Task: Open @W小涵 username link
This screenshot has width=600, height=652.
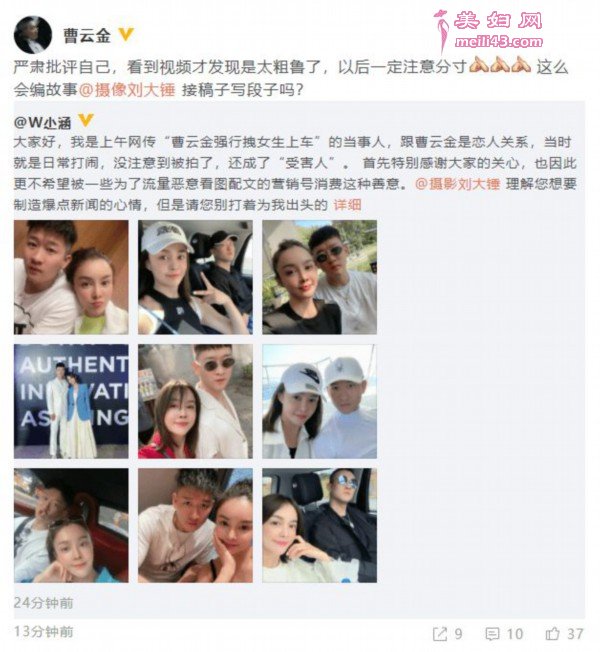Action: coord(43,122)
